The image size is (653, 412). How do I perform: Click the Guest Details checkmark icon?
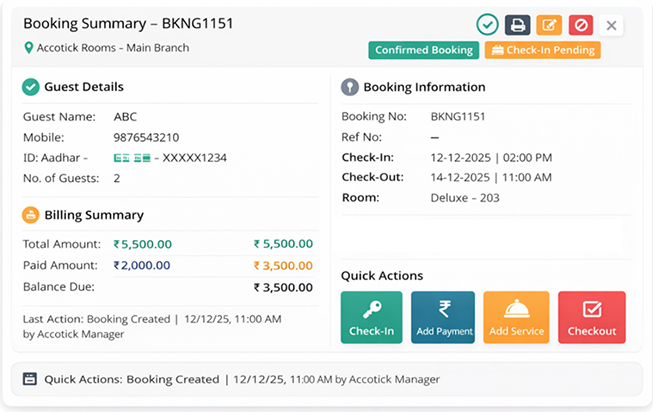[x=30, y=87]
